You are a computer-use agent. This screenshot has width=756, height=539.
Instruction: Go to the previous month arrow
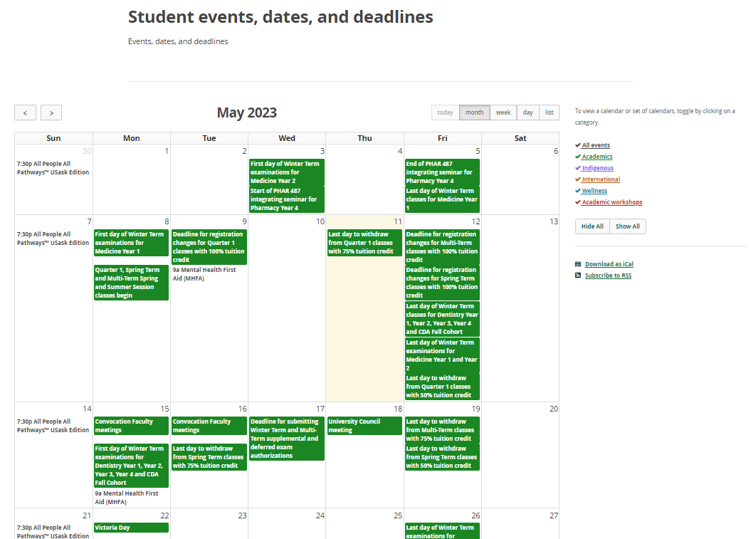coord(25,112)
